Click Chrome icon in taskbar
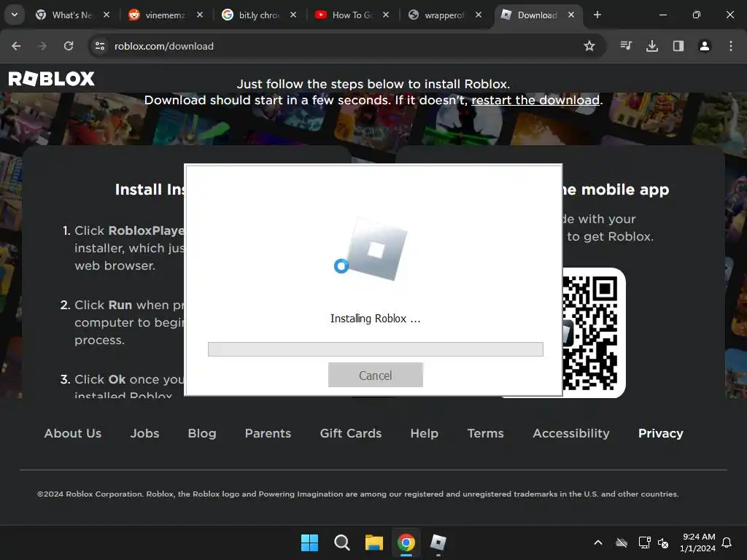Viewport: 747px width, 560px height. (406, 542)
